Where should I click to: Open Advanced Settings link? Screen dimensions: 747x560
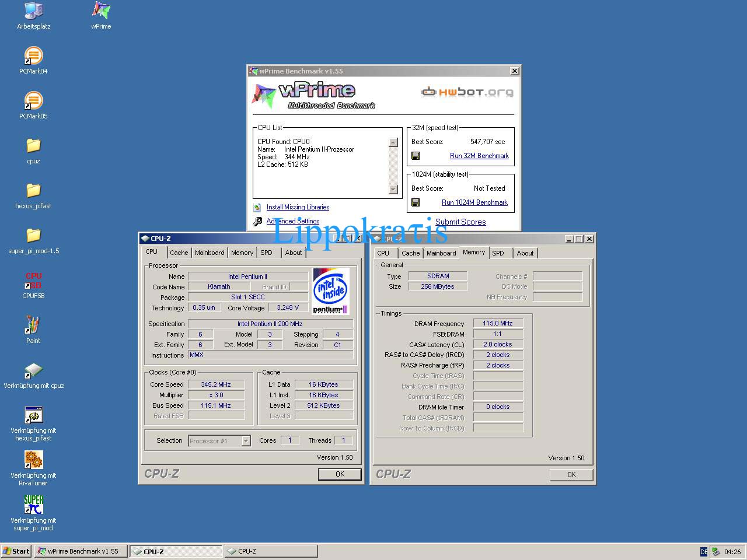(293, 221)
